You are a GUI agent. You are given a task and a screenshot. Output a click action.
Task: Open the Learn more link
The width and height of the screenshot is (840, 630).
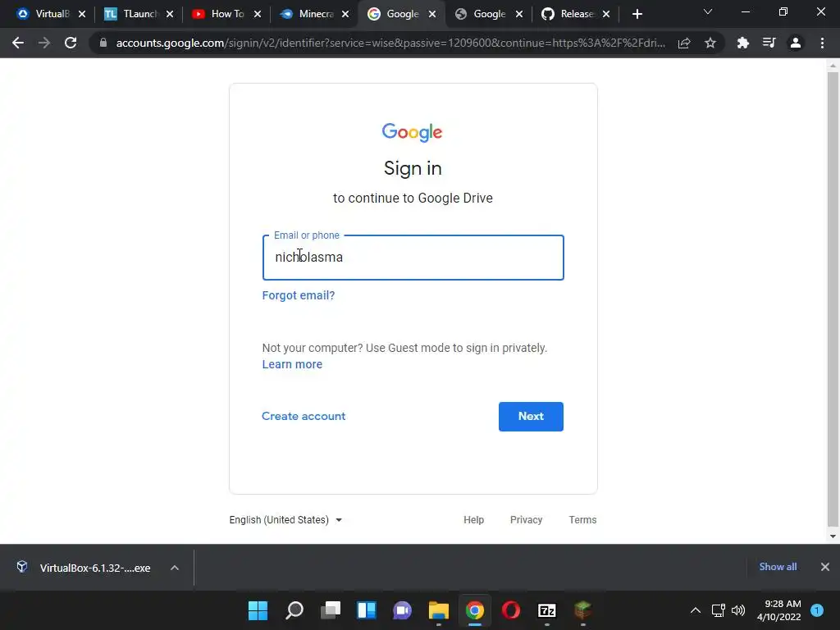coord(292,364)
